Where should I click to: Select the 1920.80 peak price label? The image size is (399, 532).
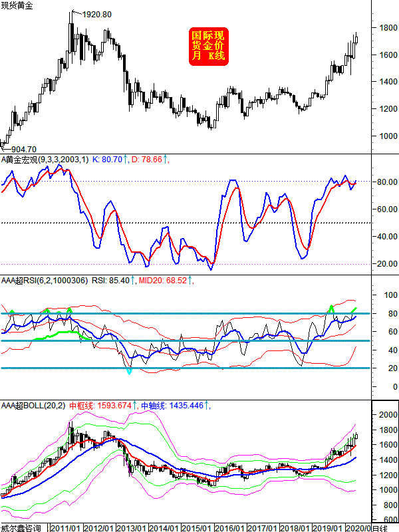[x=96, y=15]
